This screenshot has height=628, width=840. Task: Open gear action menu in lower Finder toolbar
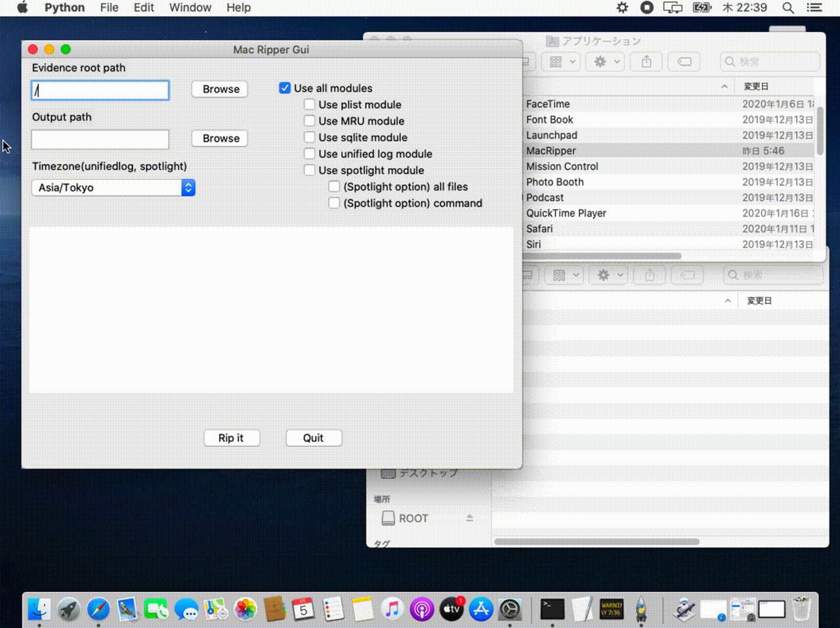(610, 275)
